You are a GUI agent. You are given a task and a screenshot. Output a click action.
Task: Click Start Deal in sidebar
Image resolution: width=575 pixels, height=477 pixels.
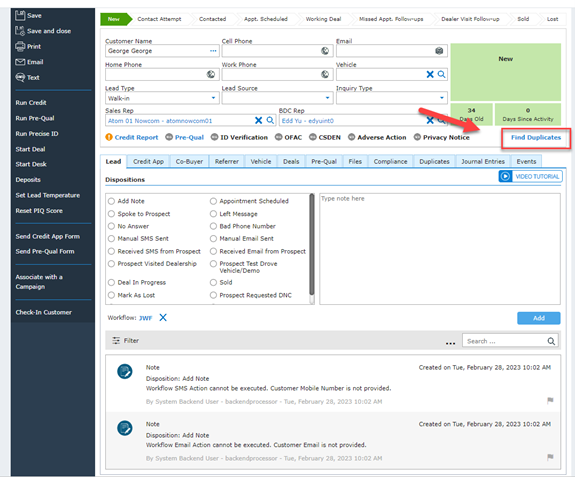30,149
